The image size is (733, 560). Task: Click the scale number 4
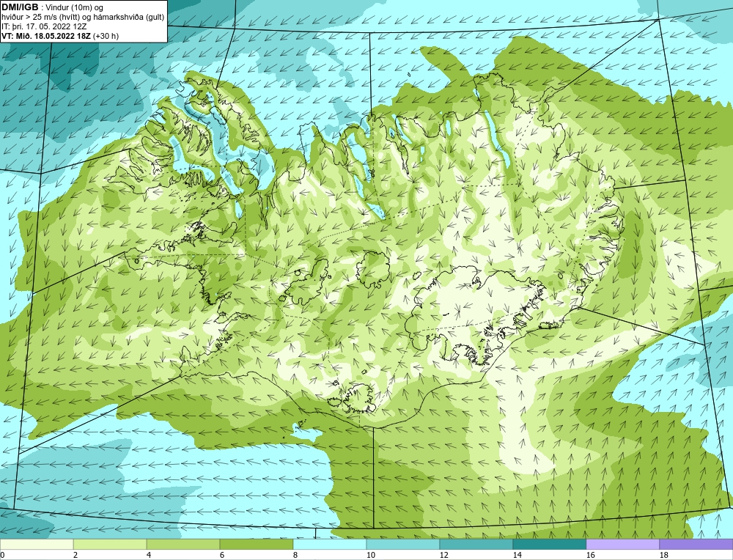point(149,555)
